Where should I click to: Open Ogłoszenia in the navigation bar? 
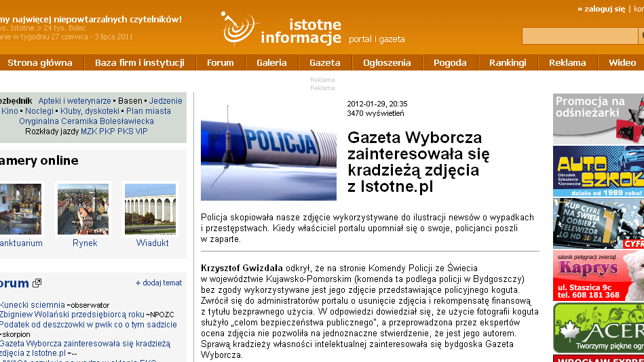coord(387,63)
